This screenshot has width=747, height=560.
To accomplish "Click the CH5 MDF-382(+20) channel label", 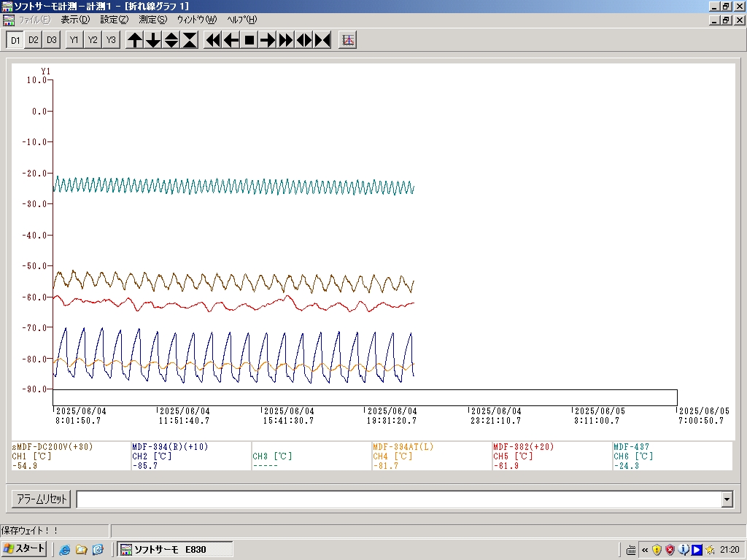I will (x=524, y=447).
